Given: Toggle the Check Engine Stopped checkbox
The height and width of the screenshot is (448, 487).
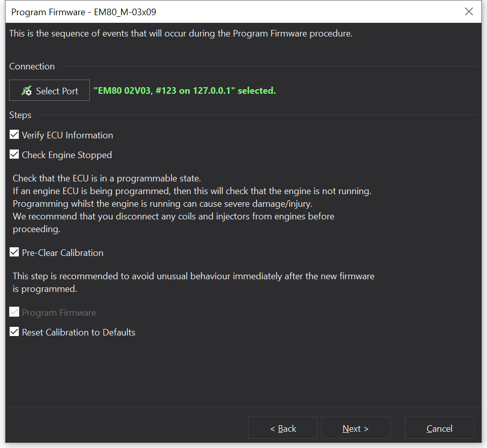Looking at the screenshot, I should [14, 155].
